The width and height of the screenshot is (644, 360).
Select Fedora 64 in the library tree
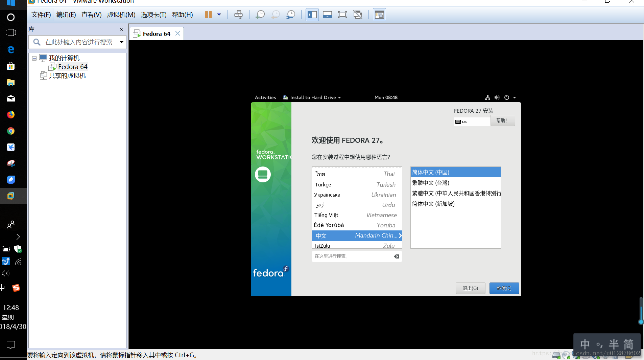click(x=73, y=67)
